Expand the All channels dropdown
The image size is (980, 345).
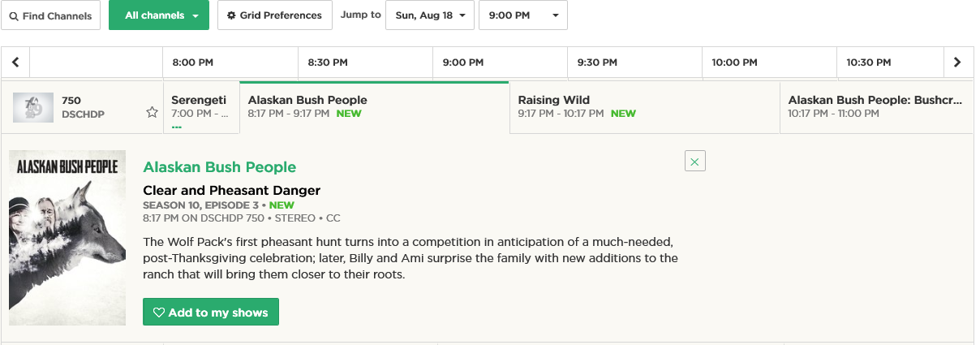point(159,15)
